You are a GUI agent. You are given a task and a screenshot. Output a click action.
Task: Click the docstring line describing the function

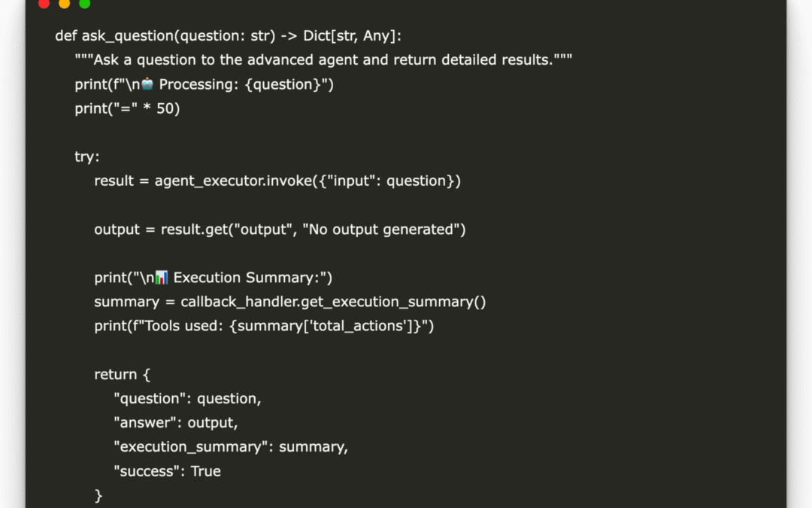click(323, 60)
